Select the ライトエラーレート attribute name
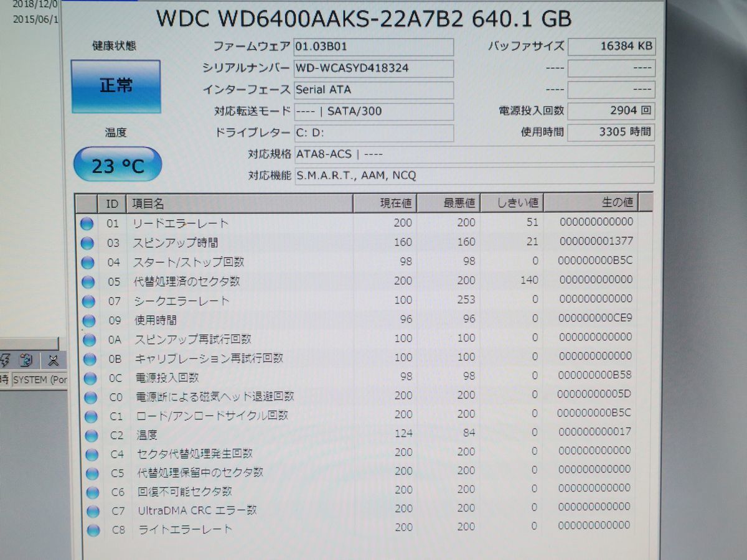This screenshot has width=747, height=560. click(x=186, y=530)
